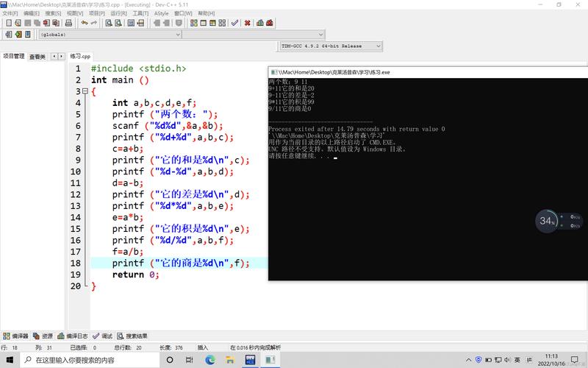Viewport: 588px width, 368px height.
Task: Open the 运行[R] menu
Action: (x=118, y=13)
